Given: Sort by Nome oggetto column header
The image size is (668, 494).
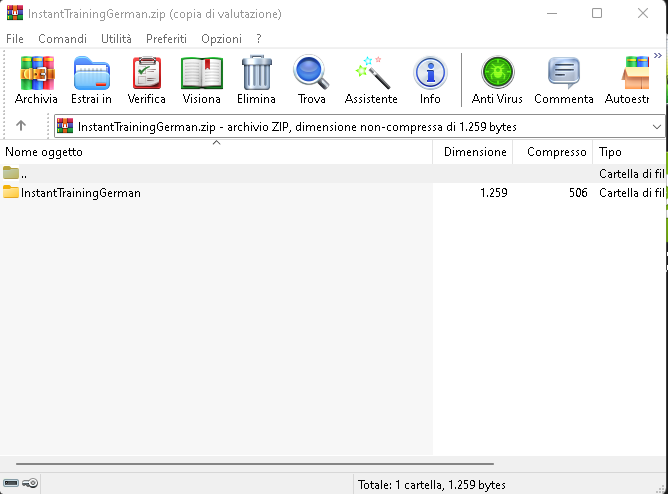Looking at the screenshot, I should pyautogui.click(x=216, y=152).
